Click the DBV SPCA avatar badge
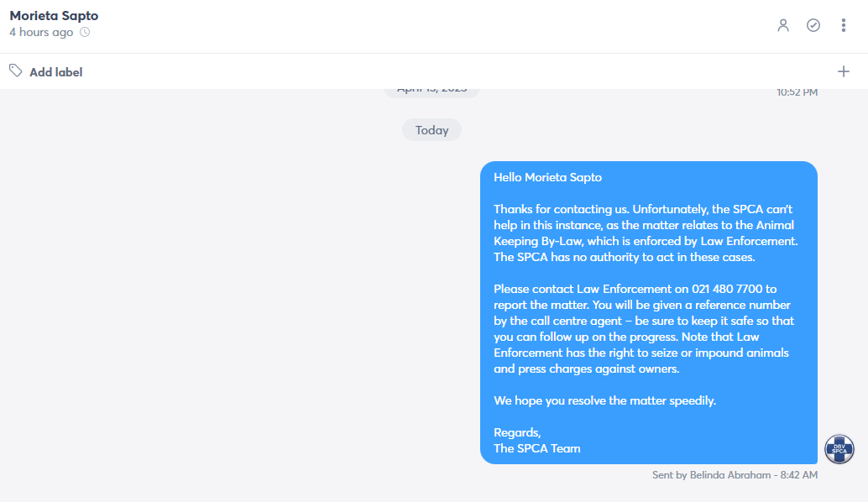868x502 pixels. 839,449
